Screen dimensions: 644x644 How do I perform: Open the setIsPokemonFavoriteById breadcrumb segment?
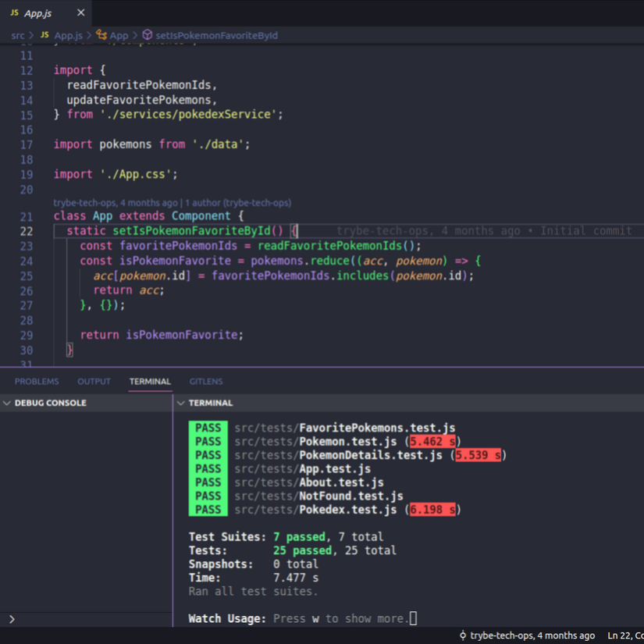(216, 36)
